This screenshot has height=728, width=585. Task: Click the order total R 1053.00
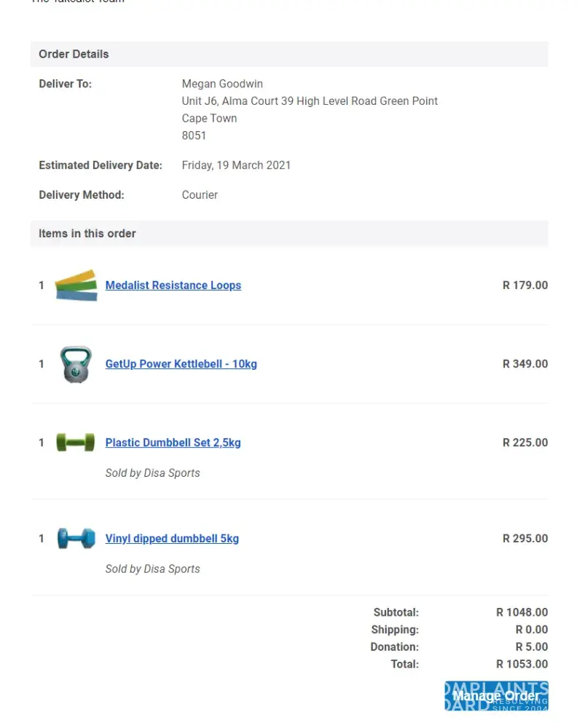522,664
